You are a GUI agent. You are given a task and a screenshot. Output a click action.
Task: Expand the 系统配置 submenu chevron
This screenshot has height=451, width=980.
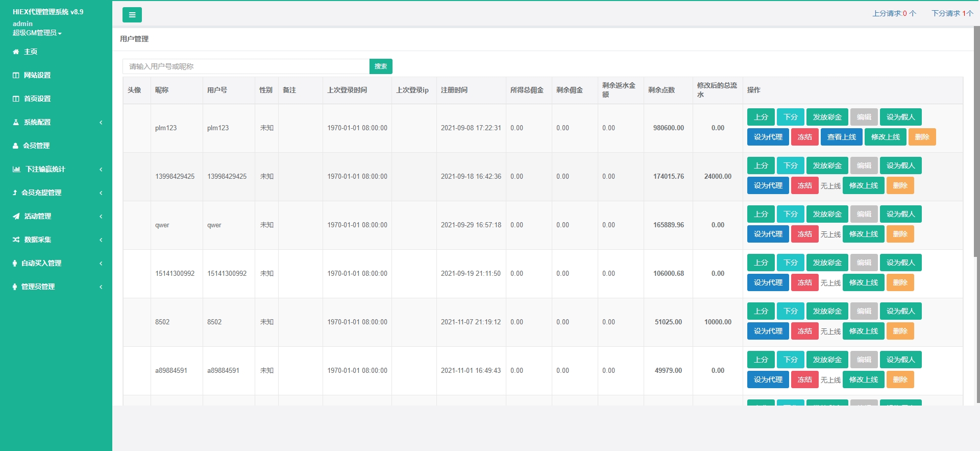coord(101,122)
